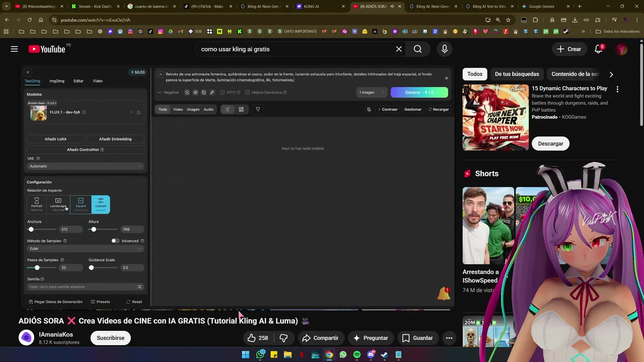Image resolution: width=644 pixels, height=362 pixels.
Task: Filter results by the Audio tab
Action: (208, 109)
